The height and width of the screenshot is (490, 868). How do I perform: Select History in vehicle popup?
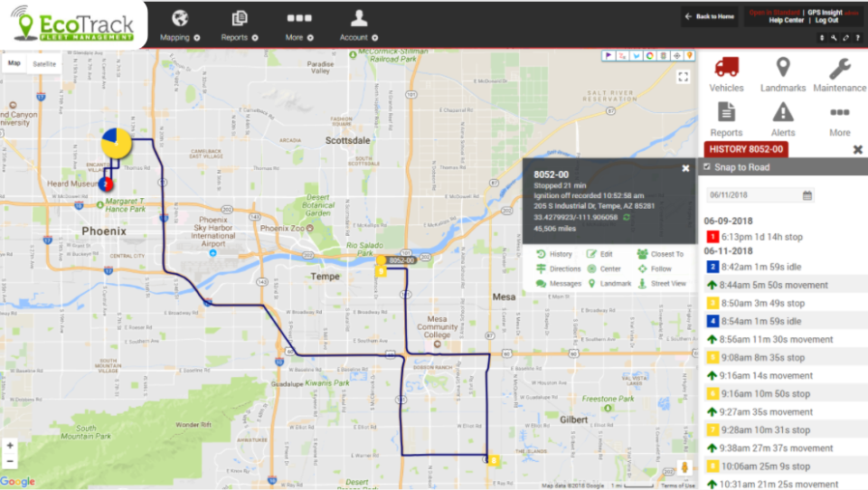(554, 254)
